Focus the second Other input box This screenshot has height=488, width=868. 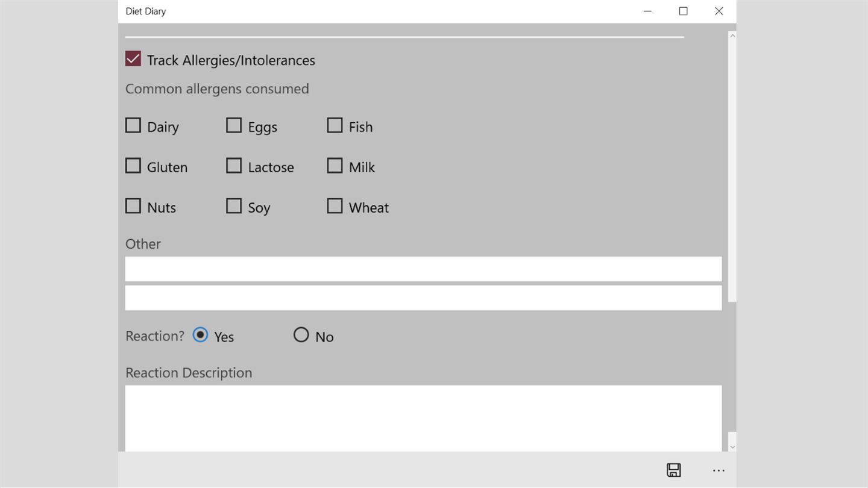click(423, 298)
